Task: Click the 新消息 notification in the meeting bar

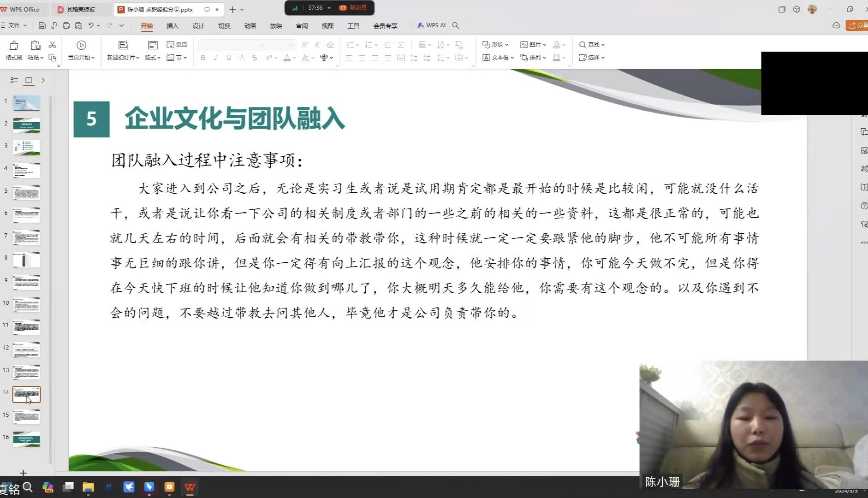Action: (353, 8)
